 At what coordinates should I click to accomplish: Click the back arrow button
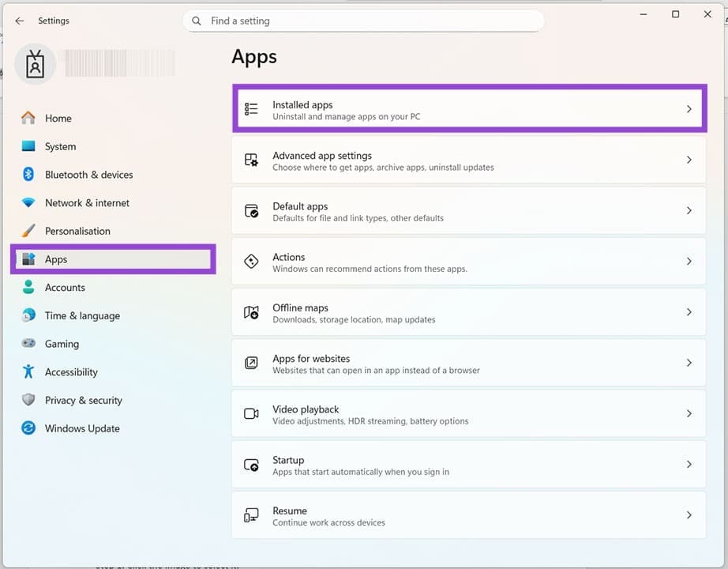[x=19, y=21]
